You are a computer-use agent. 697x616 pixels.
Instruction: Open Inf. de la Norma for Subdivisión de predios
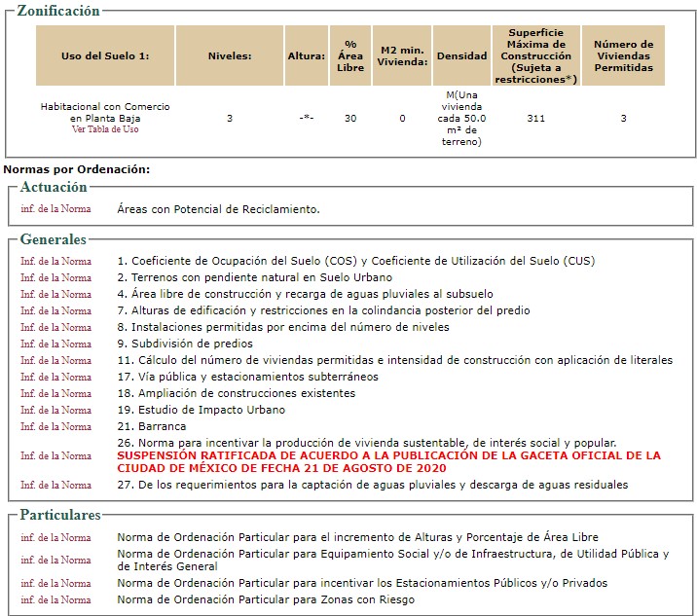pos(55,344)
